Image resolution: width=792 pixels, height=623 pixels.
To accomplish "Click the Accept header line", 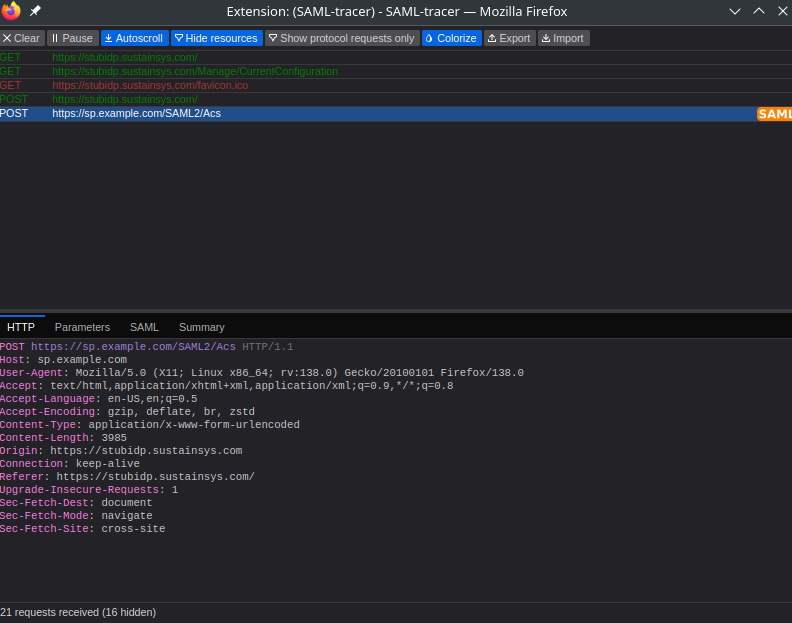I will pos(227,386).
